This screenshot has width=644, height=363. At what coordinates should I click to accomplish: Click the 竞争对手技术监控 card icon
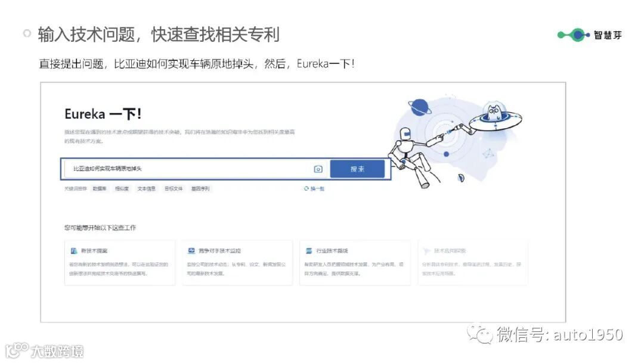(x=191, y=250)
